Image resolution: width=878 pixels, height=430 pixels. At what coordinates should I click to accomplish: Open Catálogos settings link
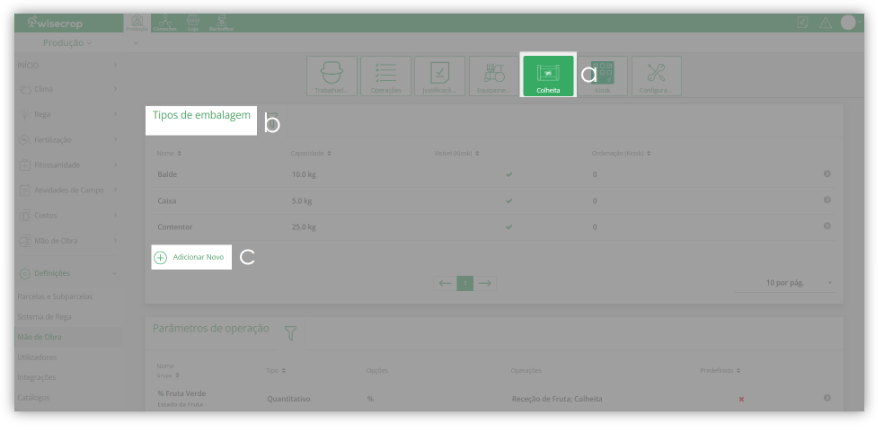tap(34, 398)
